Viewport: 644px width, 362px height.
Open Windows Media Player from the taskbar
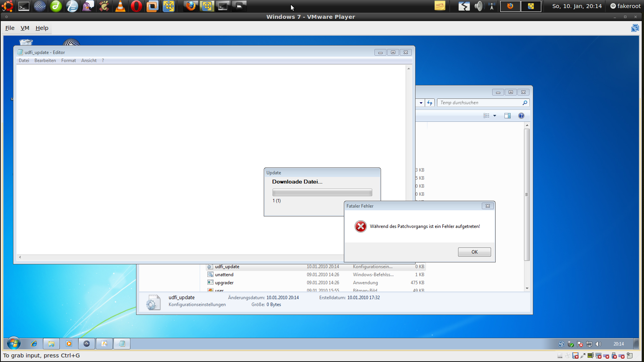(69, 344)
